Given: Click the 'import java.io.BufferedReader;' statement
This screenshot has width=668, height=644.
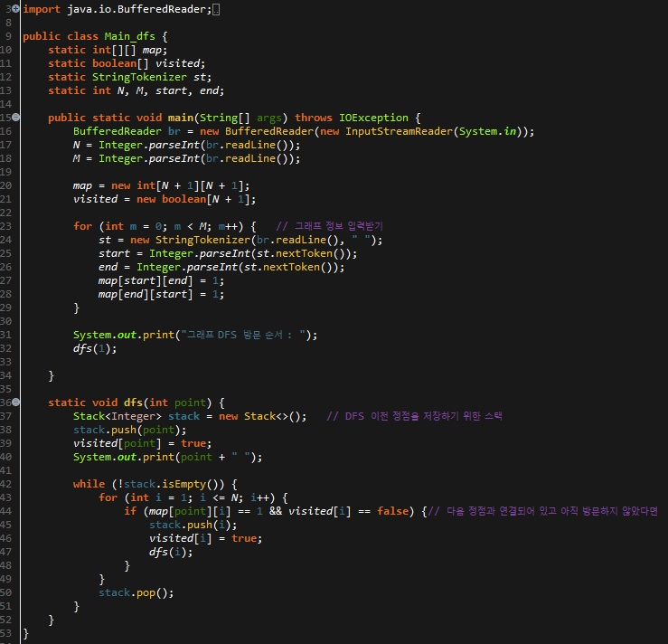Looking at the screenshot, I should [x=118, y=9].
